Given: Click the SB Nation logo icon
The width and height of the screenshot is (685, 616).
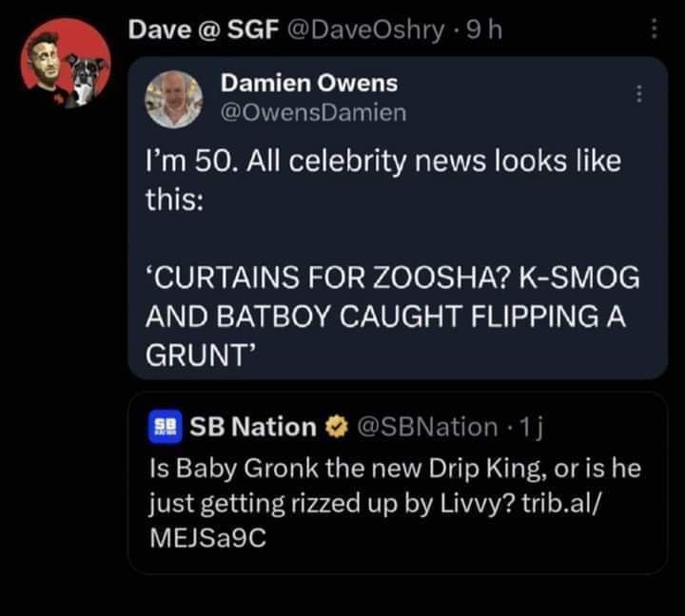Looking at the screenshot, I should click(163, 428).
